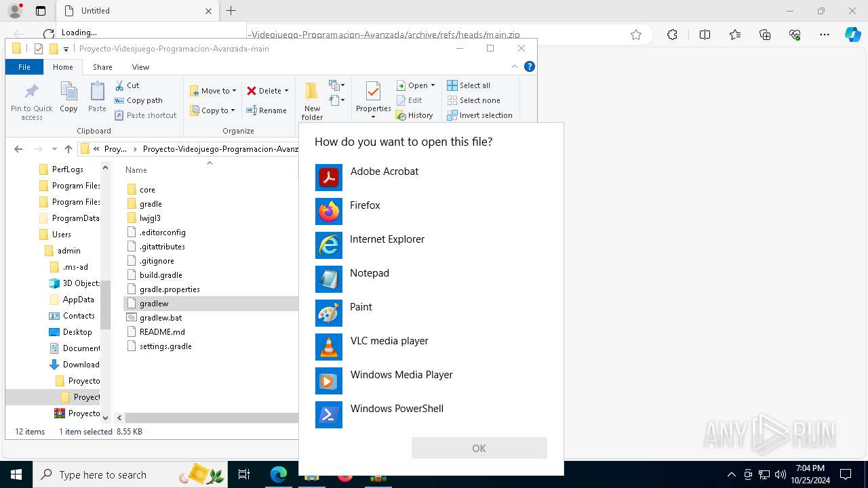This screenshot has height=488, width=868.
Task: Select settings.gradle file
Action: tap(165, 346)
